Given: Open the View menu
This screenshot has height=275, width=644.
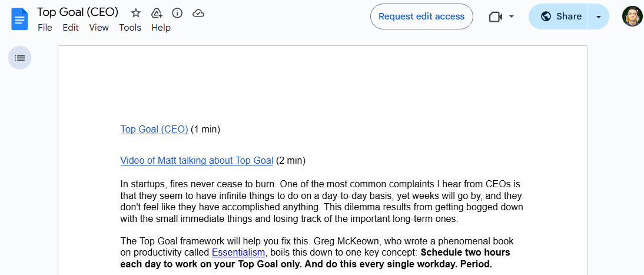Looking at the screenshot, I should [99, 28].
